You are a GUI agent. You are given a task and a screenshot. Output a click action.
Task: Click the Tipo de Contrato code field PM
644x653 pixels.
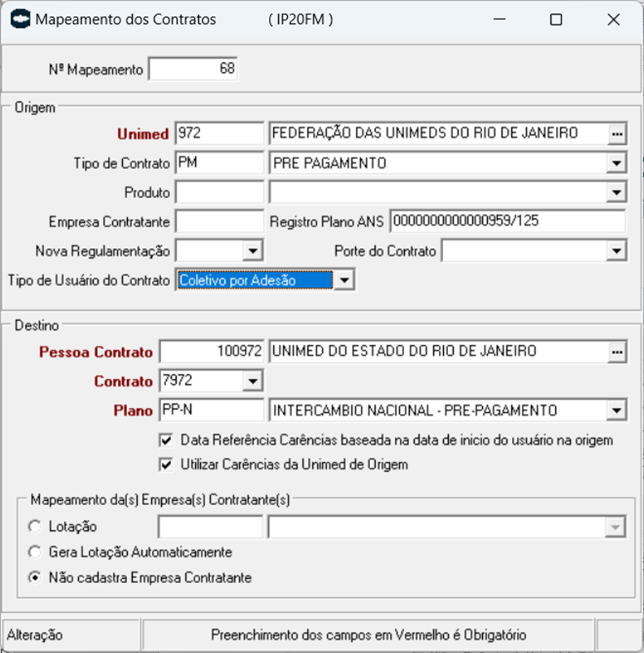[x=220, y=162]
